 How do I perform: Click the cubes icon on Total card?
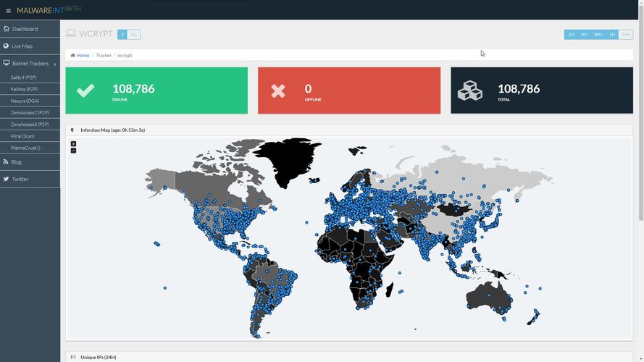pyautogui.click(x=470, y=90)
